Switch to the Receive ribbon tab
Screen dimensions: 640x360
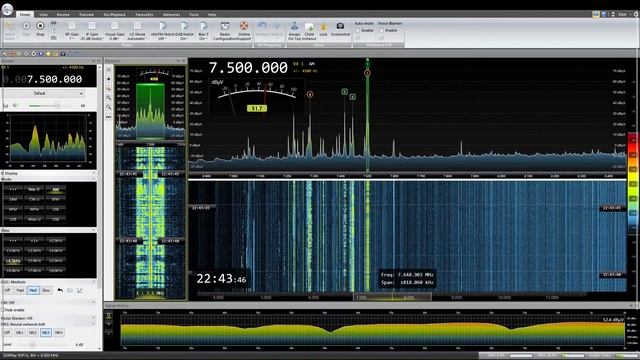pos(63,14)
